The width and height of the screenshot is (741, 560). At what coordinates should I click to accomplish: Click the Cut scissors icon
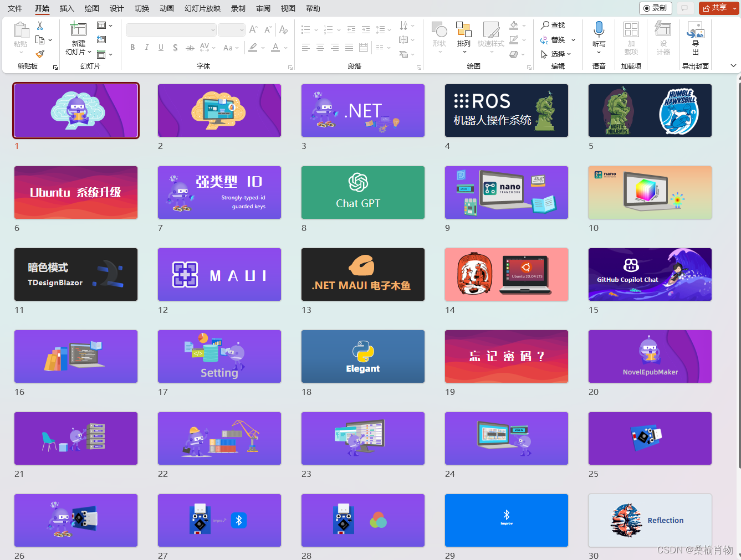click(x=40, y=25)
